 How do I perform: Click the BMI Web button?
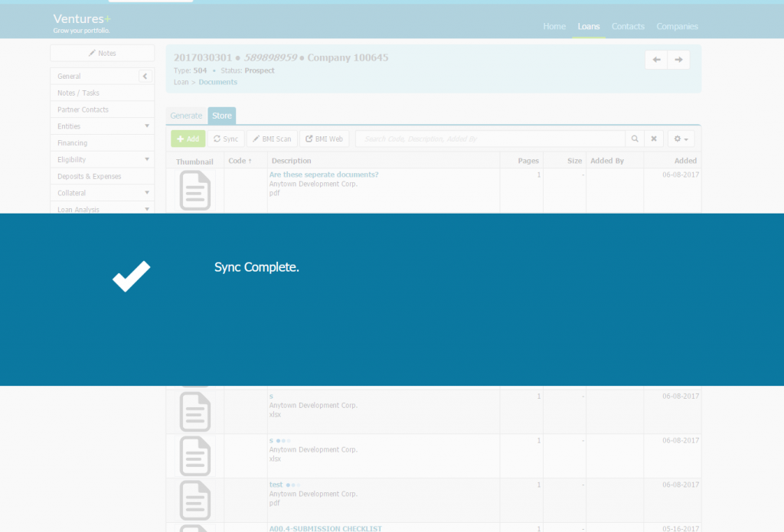pyautogui.click(x=324, y=139)
